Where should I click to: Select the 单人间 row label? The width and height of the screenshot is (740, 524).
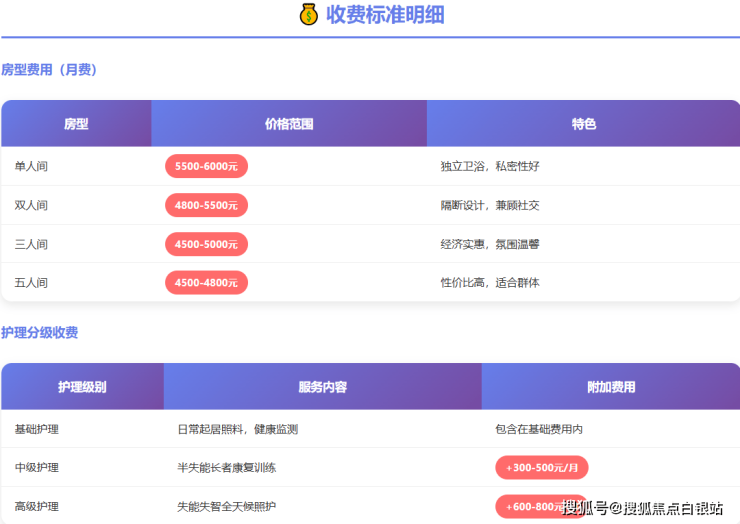pos(31,166)
